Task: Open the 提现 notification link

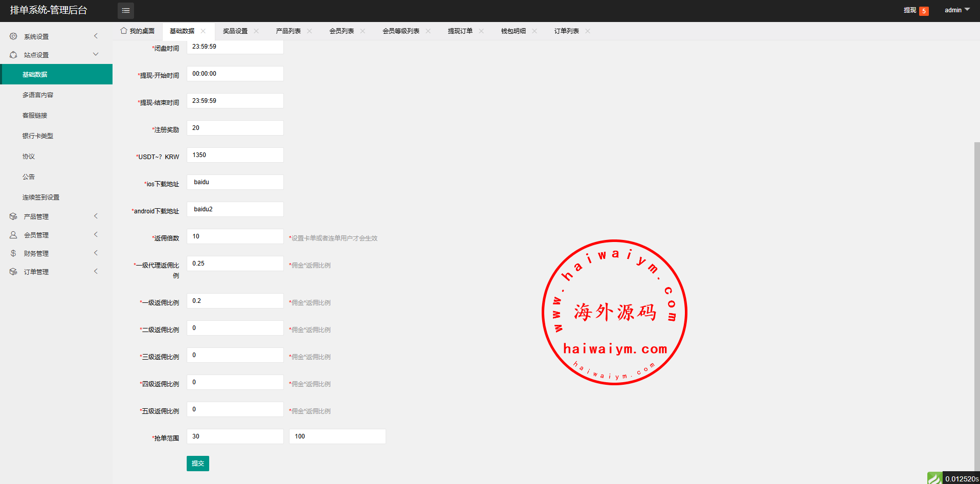Action: 909,10
